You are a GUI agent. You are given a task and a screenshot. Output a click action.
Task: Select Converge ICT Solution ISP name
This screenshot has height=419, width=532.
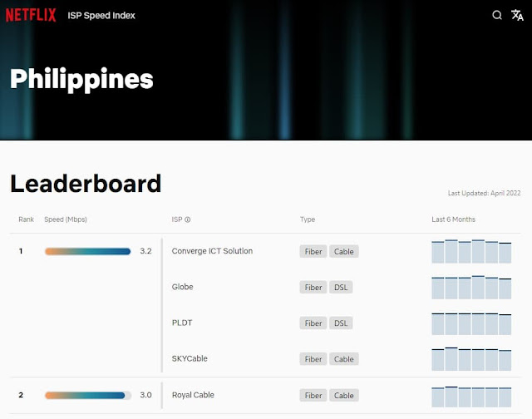pyautogui.click(x=212, y=251)
